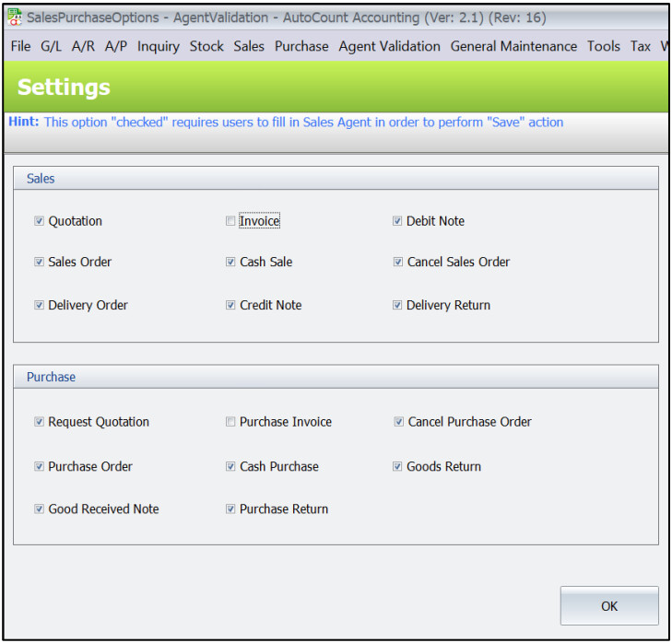Screen dimensions: 672x643
Task: Open the General Maintenance menu
Action: [x=513, y=46]
